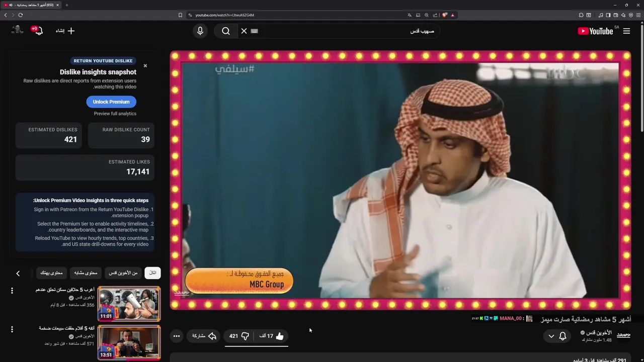Open video title أتفه 5 أفلام حققت مبيعات
Image resolution: width=644 pixels, height=362 pixels.
66,328
